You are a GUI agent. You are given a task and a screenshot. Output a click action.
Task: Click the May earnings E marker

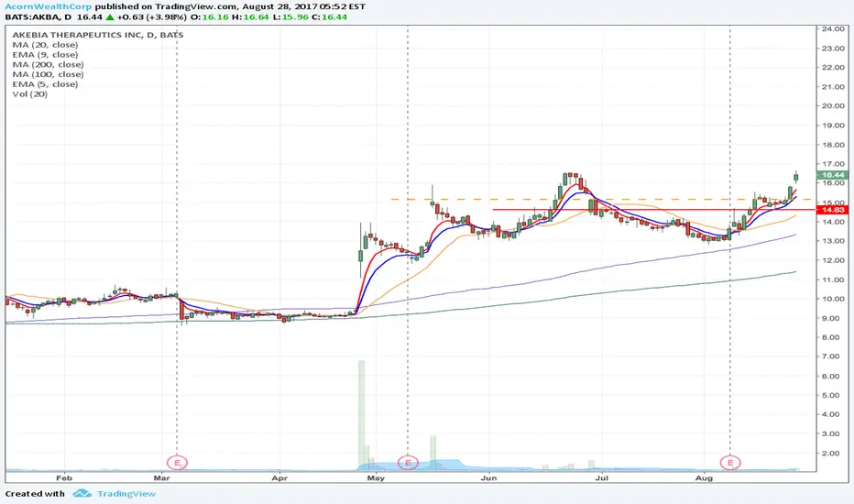408,463
